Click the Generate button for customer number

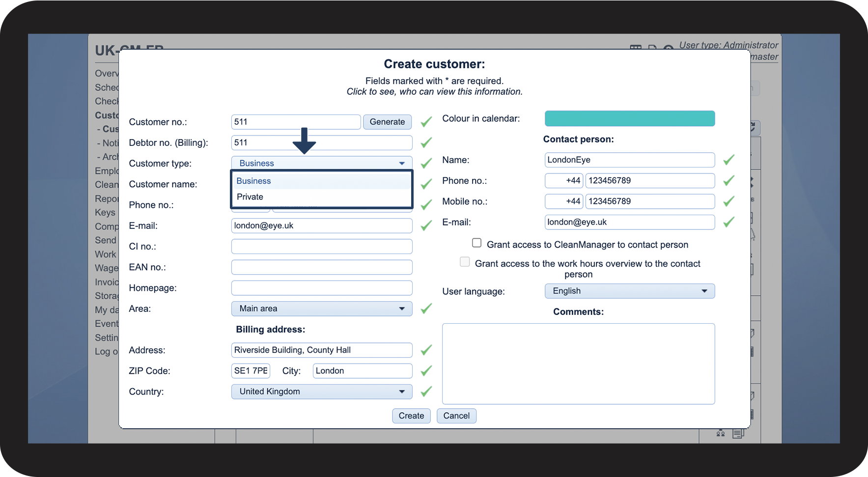tap(387, 122)
